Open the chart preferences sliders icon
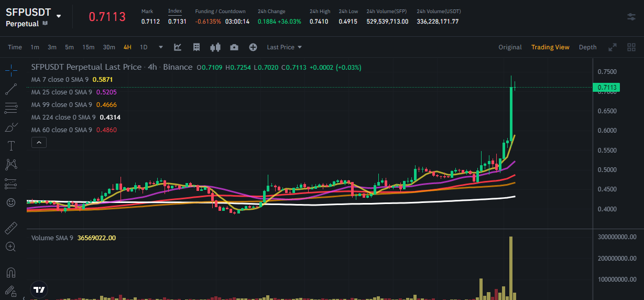 coord(631,17)
